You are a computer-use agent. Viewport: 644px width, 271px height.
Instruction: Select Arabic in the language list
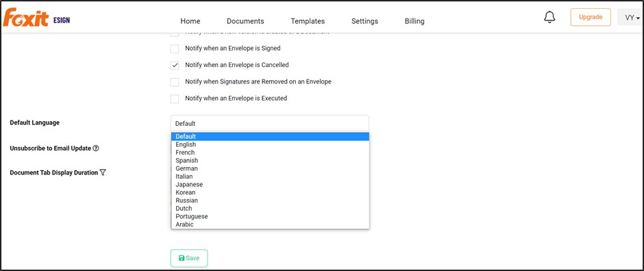[x=270, y=224]
